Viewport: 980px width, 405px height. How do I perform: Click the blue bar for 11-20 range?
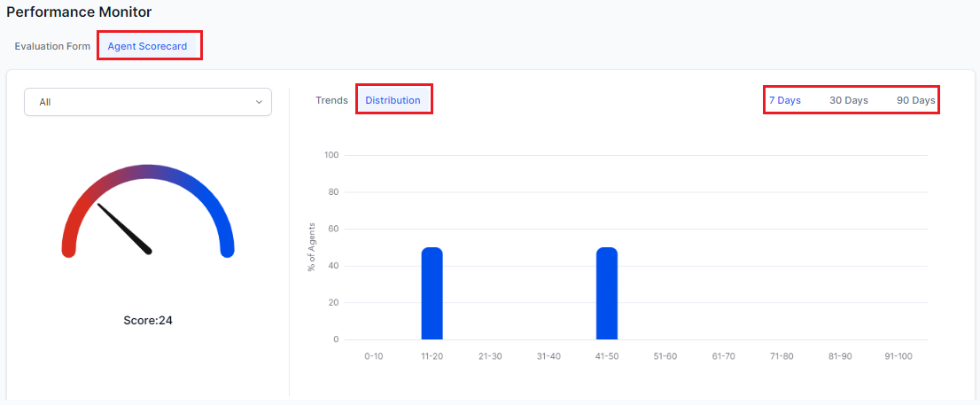pyautogui.click(x=432, y=293)
